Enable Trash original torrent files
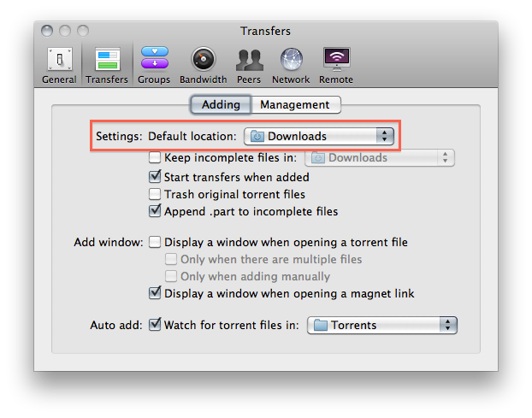Viewport: 532px width, 418px height. 155,194
